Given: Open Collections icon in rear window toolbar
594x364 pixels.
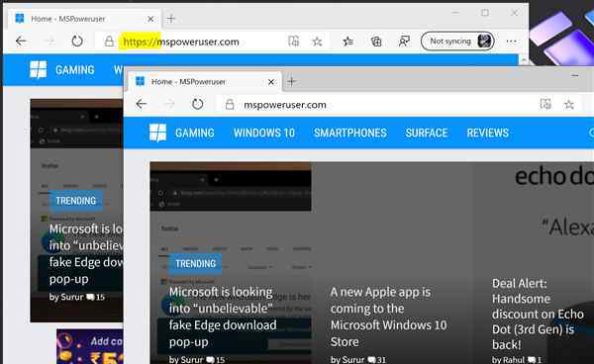Looking at the screenshot, I should point(376,42).
